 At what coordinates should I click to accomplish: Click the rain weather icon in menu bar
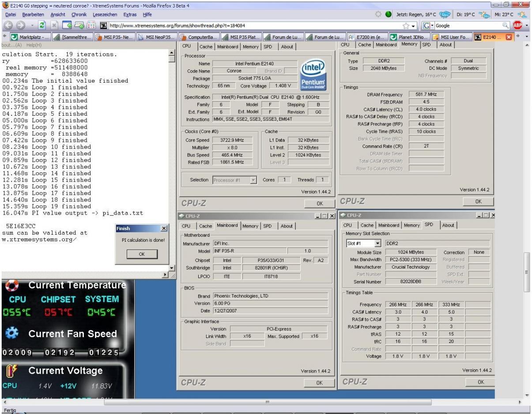click(x=444, y=15)
